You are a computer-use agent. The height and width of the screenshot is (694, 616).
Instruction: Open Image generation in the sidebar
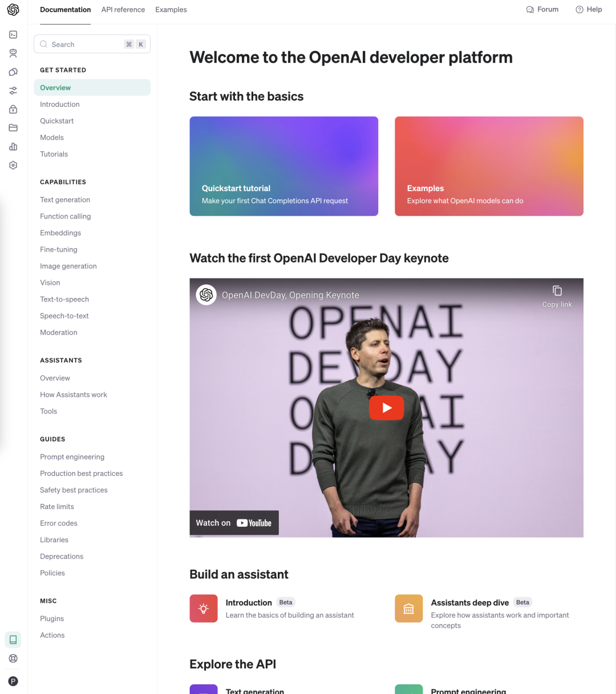68,266
